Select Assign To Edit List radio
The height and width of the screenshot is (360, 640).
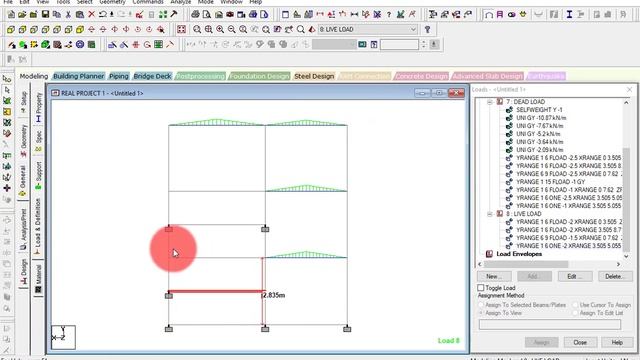pos(575,313)
